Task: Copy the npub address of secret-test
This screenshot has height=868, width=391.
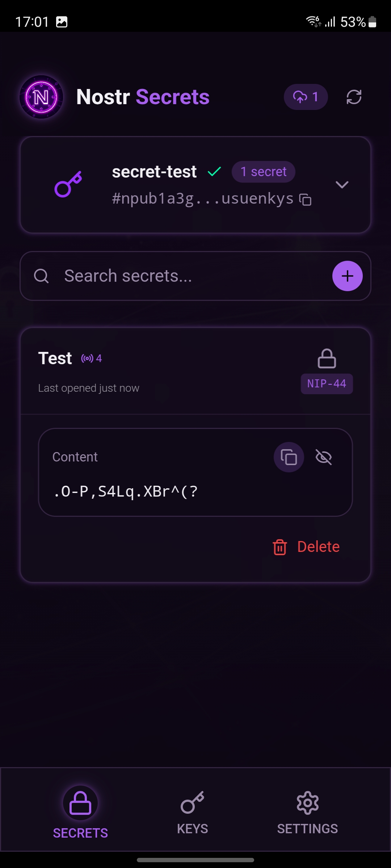Action: click(x=305, y=199)
